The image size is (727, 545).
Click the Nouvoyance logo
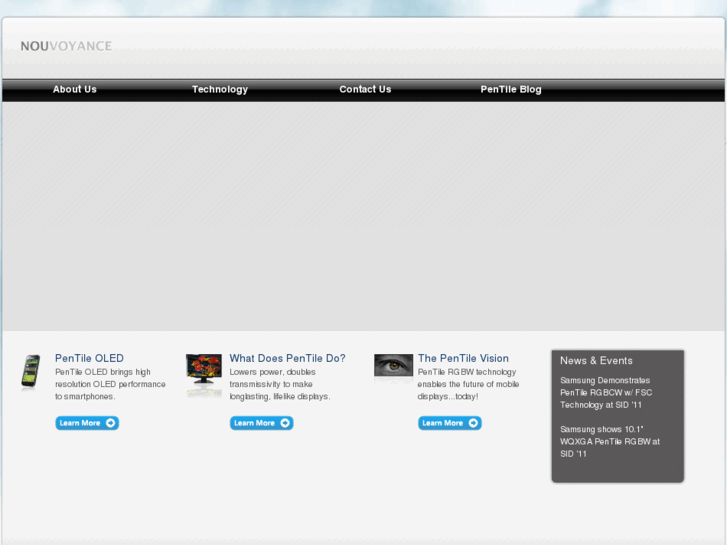click(x=66, y=46)
